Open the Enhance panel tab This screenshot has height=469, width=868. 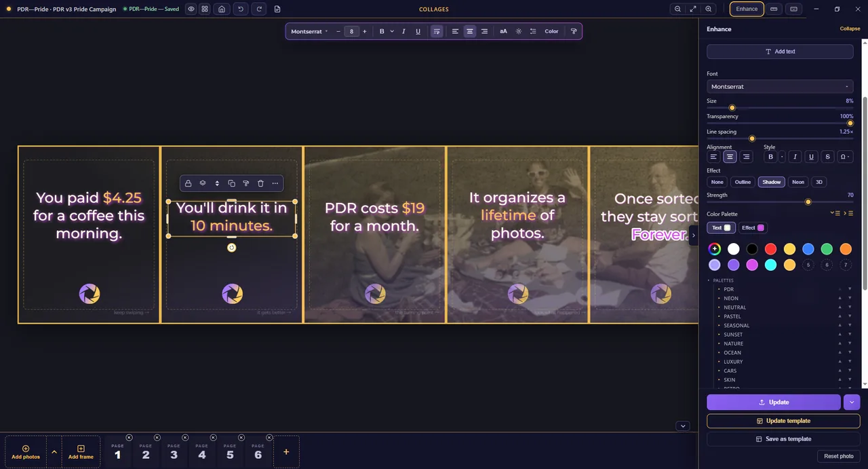[x=747, y=9]
